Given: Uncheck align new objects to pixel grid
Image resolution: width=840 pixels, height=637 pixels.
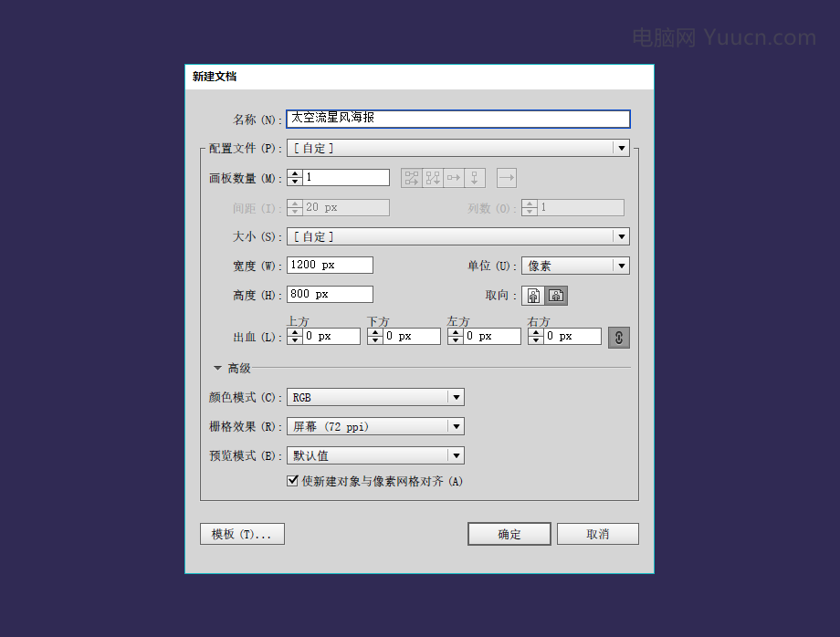Looking at the screenshot, I should point(292,481).
